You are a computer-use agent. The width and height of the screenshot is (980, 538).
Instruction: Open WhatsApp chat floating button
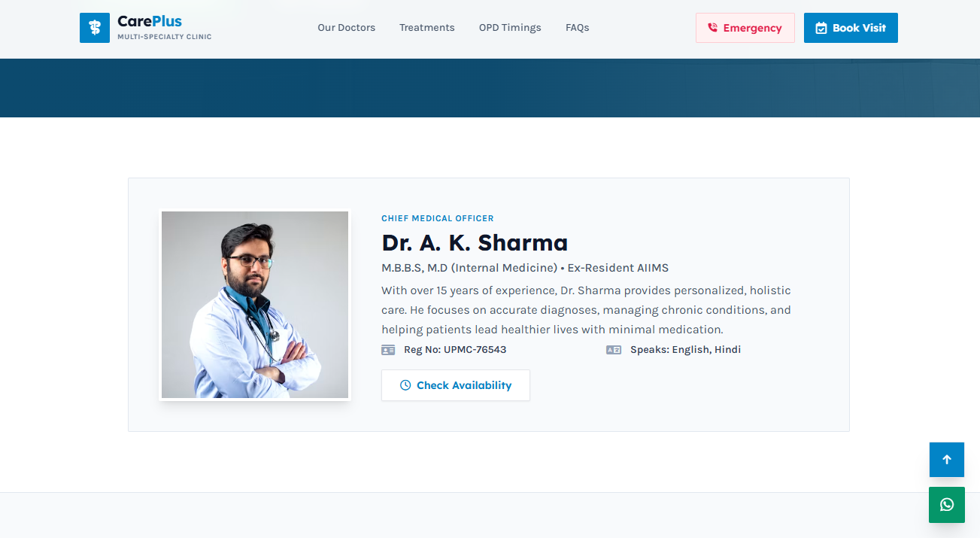coord(947,505)
